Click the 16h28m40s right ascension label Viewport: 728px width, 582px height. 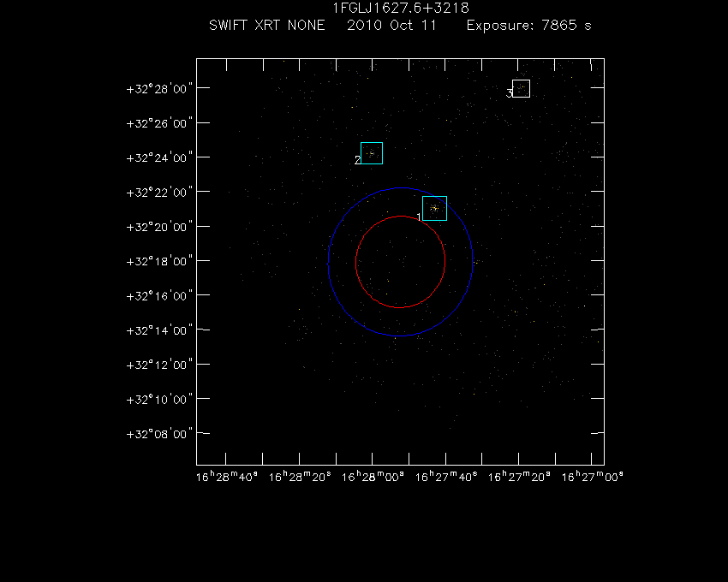point(227,477)
